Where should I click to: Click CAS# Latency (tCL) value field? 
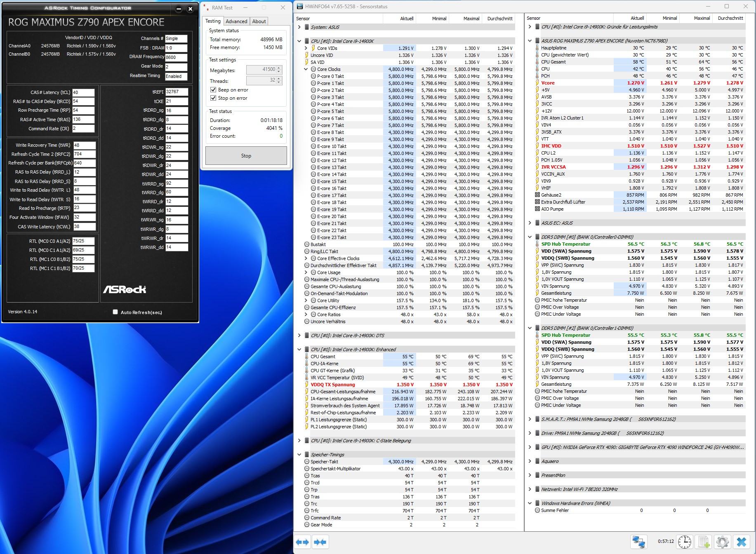click(83, 92)
